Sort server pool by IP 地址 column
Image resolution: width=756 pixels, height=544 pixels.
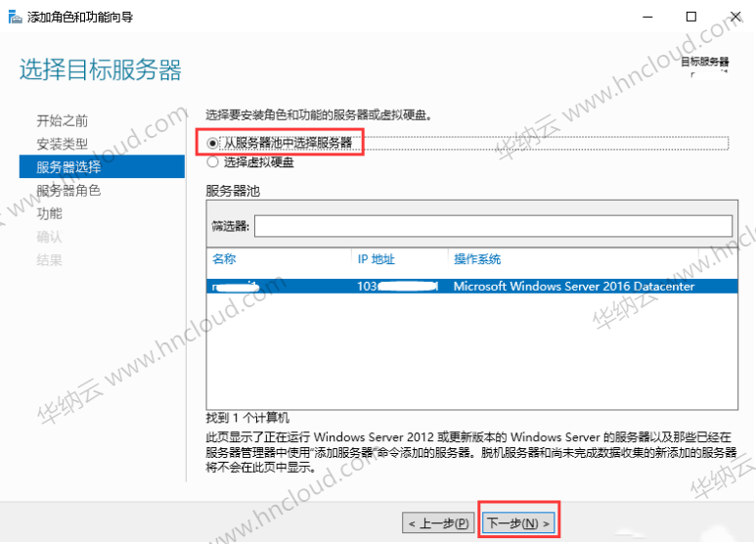point(377,259)
